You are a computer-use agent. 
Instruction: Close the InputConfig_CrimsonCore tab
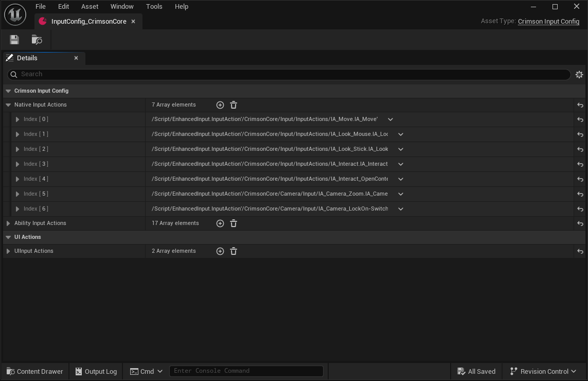[133, 22]
